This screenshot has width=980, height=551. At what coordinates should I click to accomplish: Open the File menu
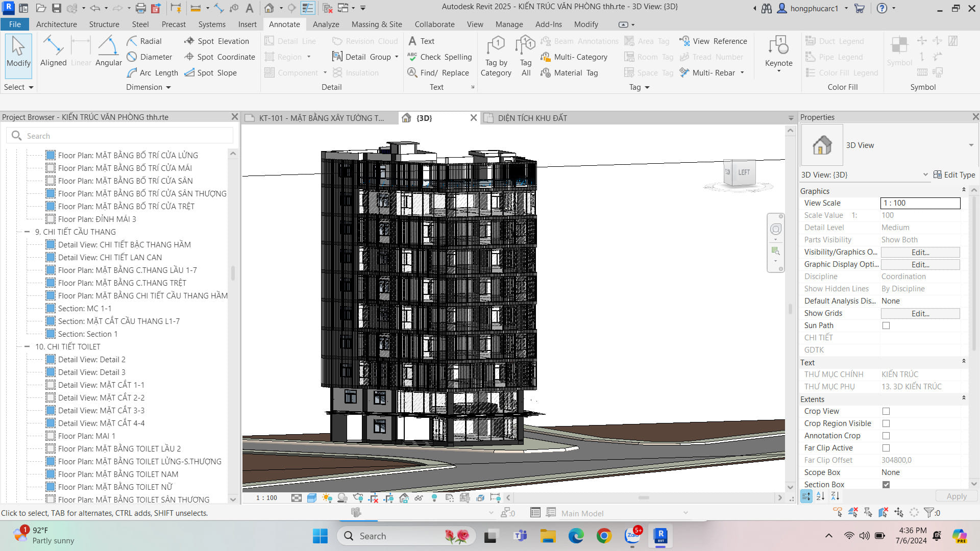pos(15,24)
